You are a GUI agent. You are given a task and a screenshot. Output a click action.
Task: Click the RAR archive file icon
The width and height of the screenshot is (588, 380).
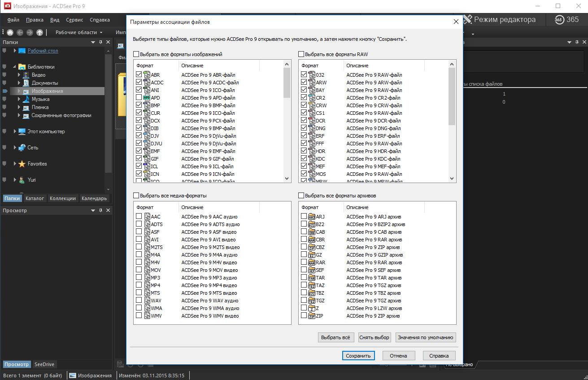point(312,262)
